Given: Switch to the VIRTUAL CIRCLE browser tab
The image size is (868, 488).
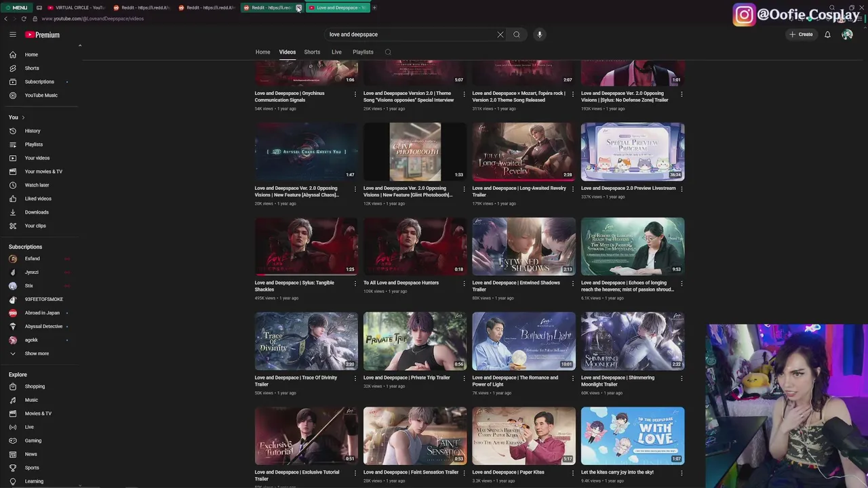Looking at the screenshot, I should click(76, 7).
